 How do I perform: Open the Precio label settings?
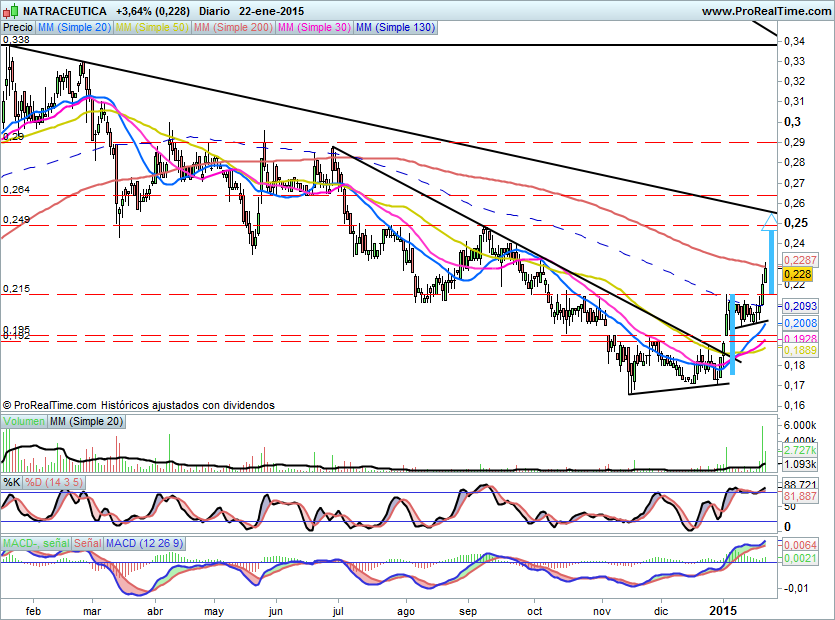click(18, 28)
